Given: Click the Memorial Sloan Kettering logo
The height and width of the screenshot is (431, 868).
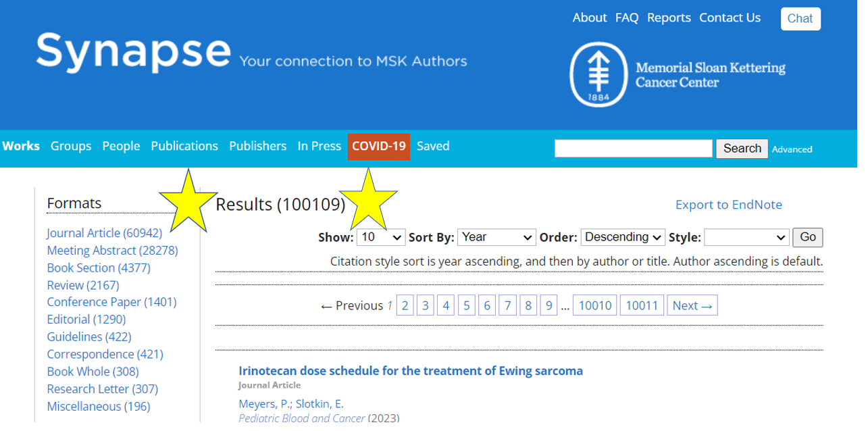Looking at the screenshot, I should pos(678,75).
